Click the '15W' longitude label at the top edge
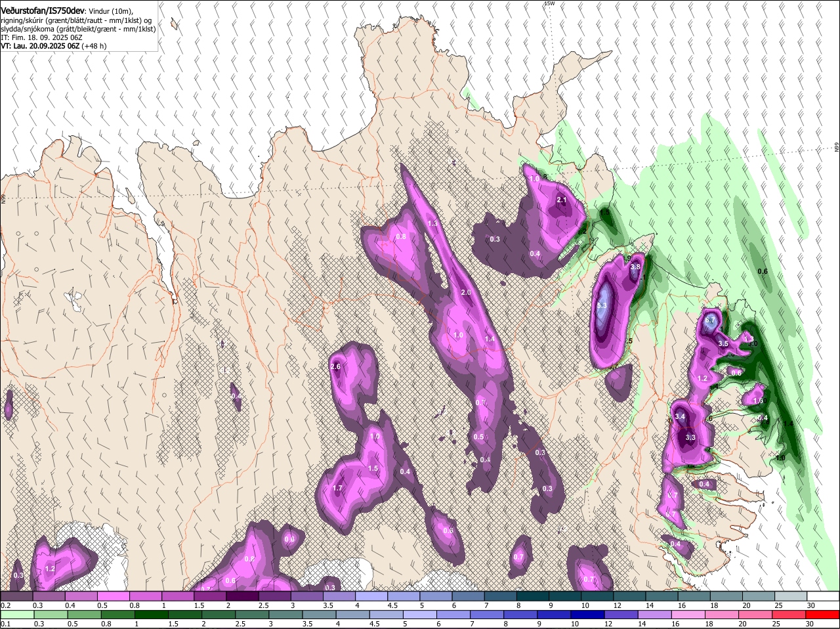The image size is (840, 629). tap(549, 3)
